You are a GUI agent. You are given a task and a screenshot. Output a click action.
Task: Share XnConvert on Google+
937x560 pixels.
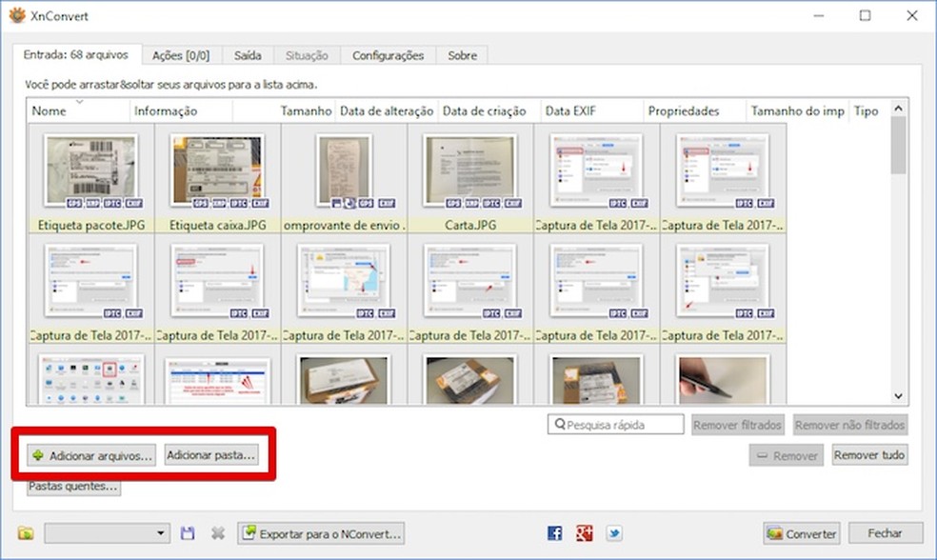click(584, 533)
